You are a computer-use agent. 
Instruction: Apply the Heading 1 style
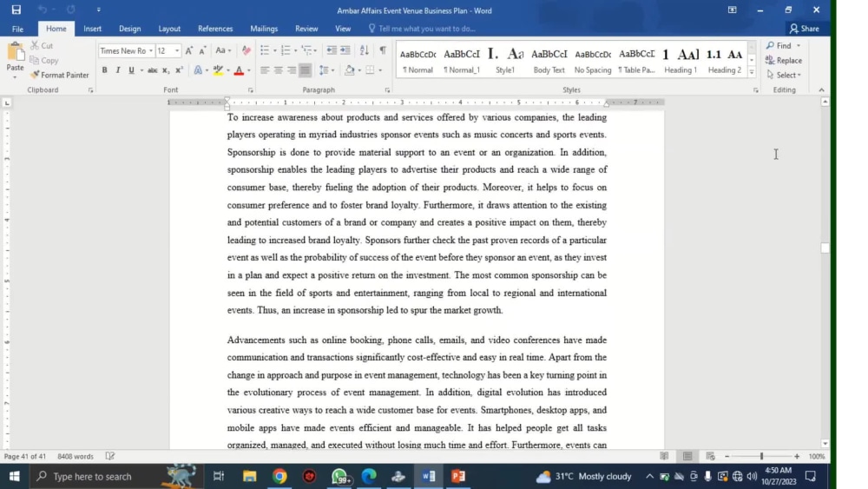coord(681,61)
